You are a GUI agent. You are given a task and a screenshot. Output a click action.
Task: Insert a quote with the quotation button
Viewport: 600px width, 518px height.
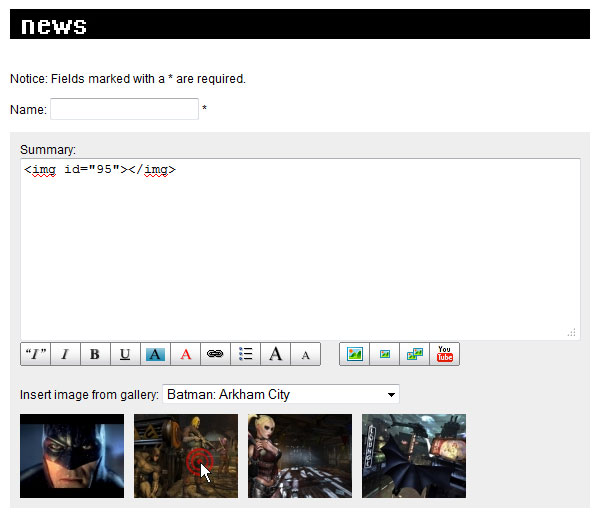35,354
